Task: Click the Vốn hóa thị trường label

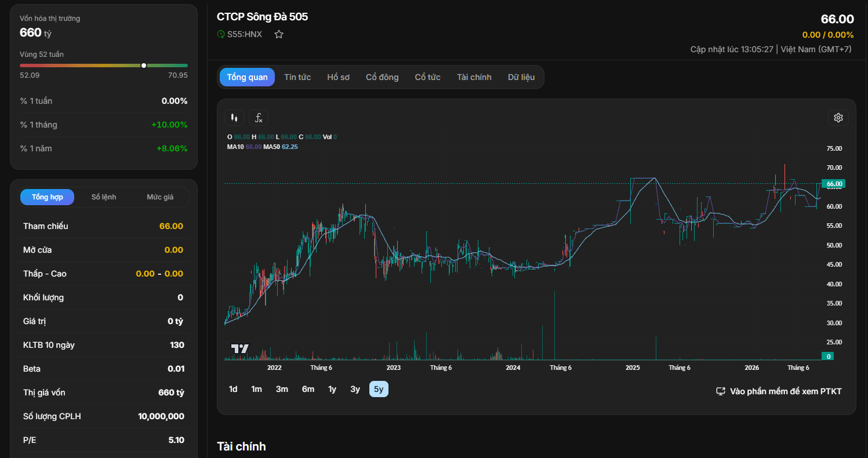Action: pos(50,19)
